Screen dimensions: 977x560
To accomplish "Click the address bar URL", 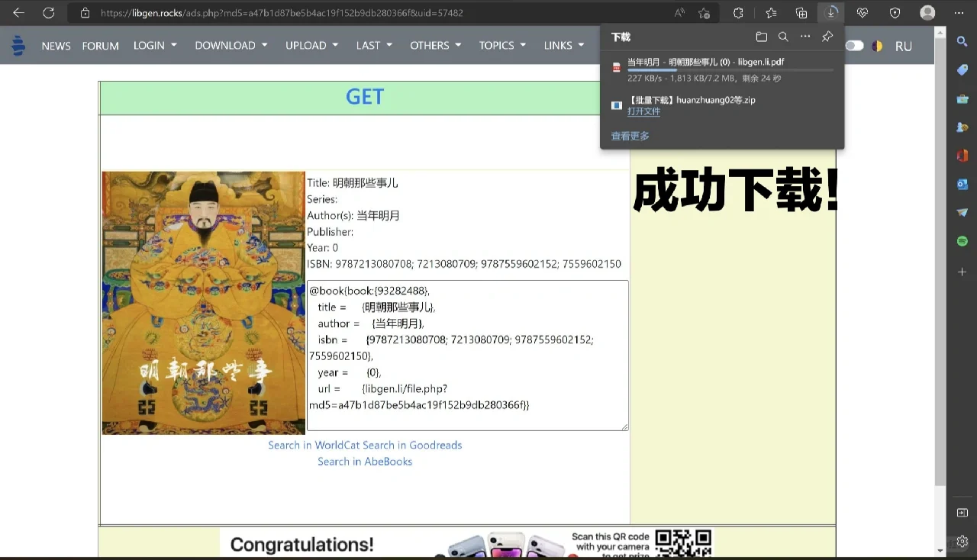I will [282, 13].
